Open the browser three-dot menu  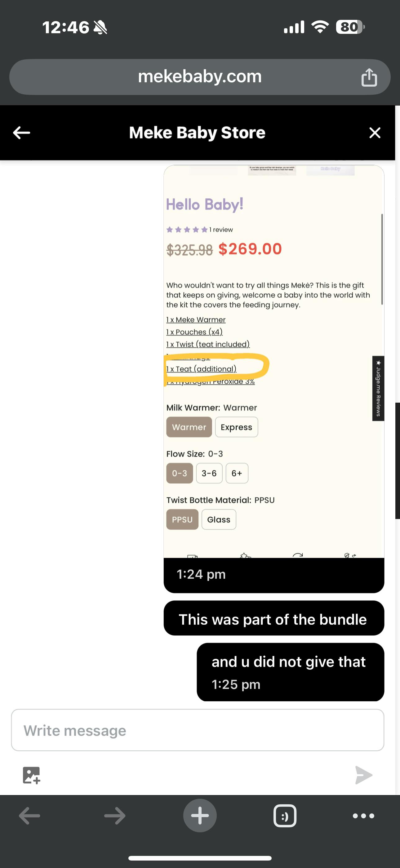363,816
